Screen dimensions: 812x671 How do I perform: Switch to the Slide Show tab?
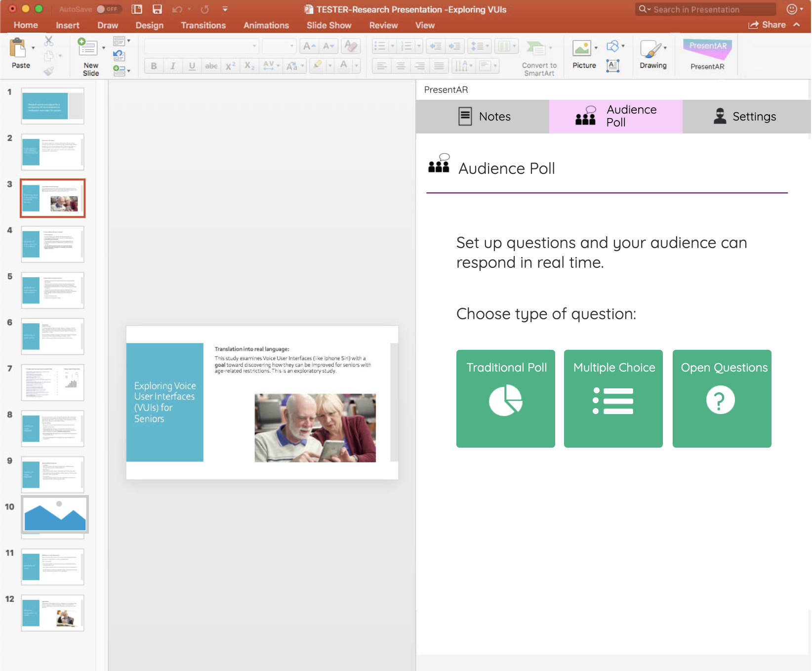pos(328,25)
